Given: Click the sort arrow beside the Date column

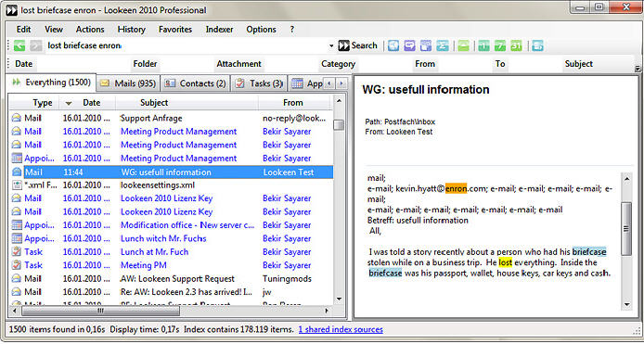Looking at the screenshot, I should 69,103.
